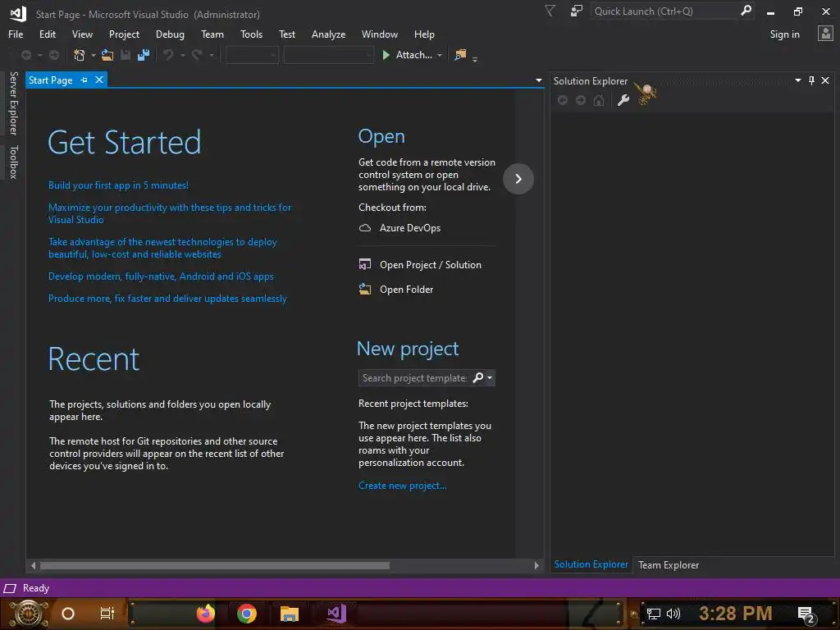Toggle Solution Explorer auto-hide pin
Image resolution: width=840 pixels, height=630 pixels.
(x=811, y=80)
